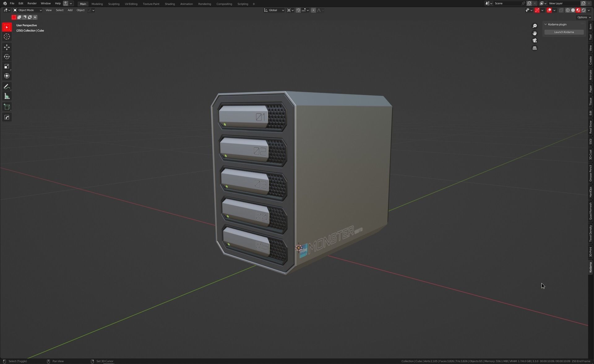This screenshot has width=594, height=364.
Task: Choose the Annotate pencil tool
Action: click(x=7, y=87)
